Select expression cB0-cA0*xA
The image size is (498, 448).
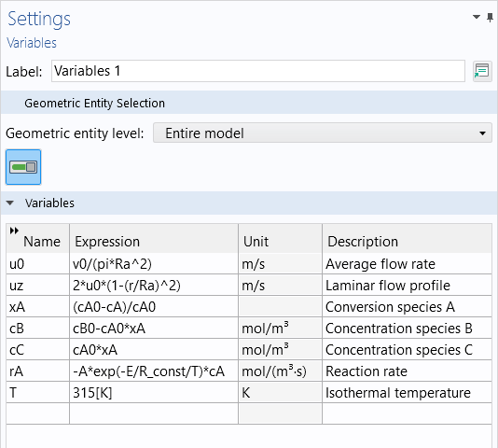[x=154, y=329]
